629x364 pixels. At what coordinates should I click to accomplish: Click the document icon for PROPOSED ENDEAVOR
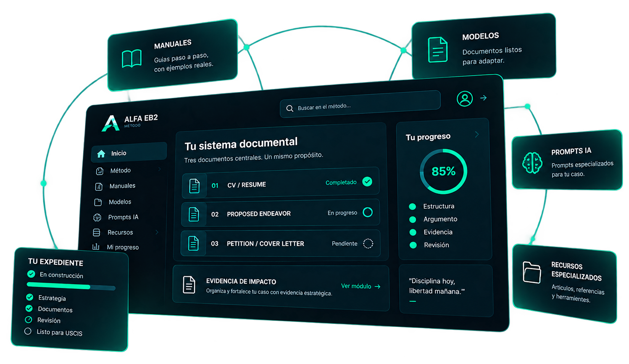point(194,215)
